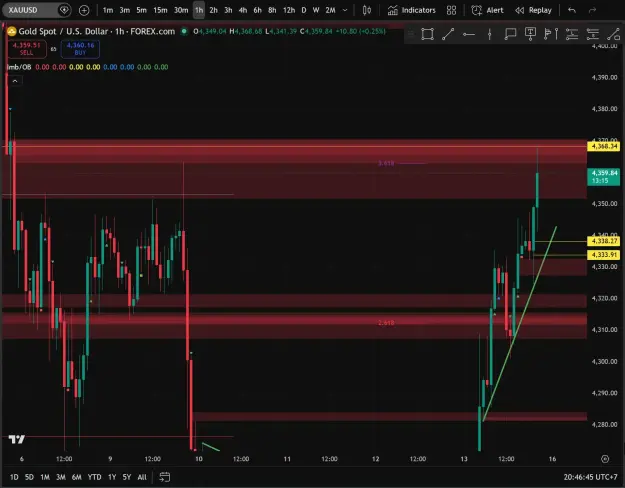This screenshot has height=488, width=625.
Task: Click the 4,368.34 yellow price label
Action: (604, 146)
